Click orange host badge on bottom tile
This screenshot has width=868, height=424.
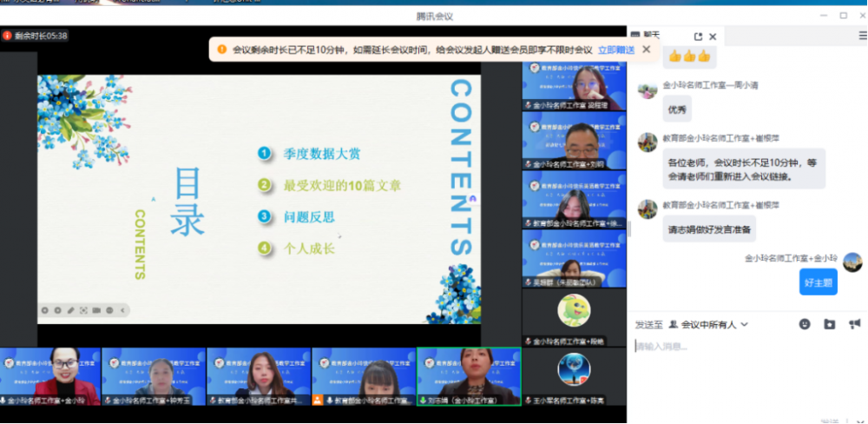318,401
